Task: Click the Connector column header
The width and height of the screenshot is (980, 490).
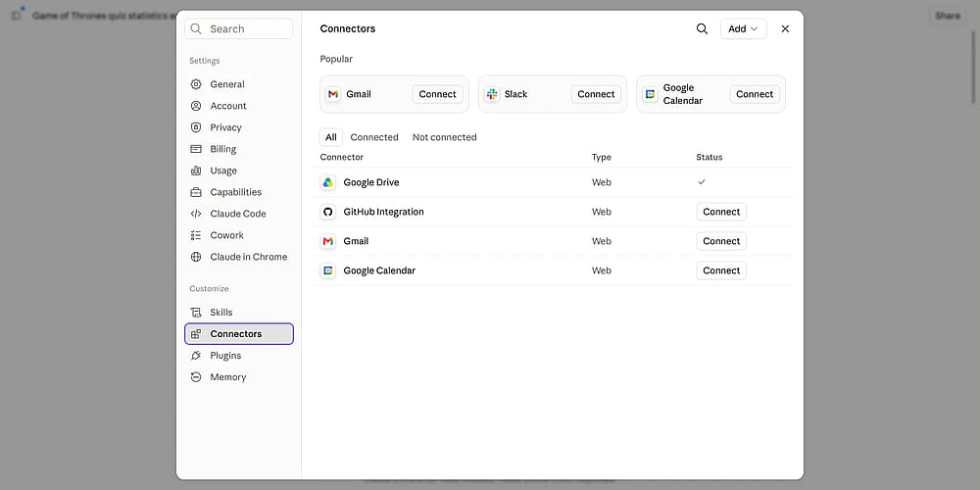Action: (x=341, y=157)
